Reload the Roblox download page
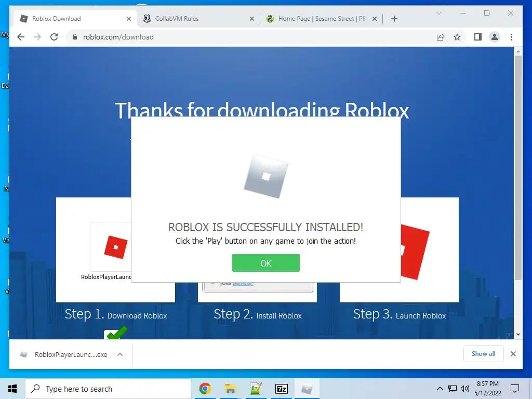The width and height of the screenshot is (532, 399). 54,37
